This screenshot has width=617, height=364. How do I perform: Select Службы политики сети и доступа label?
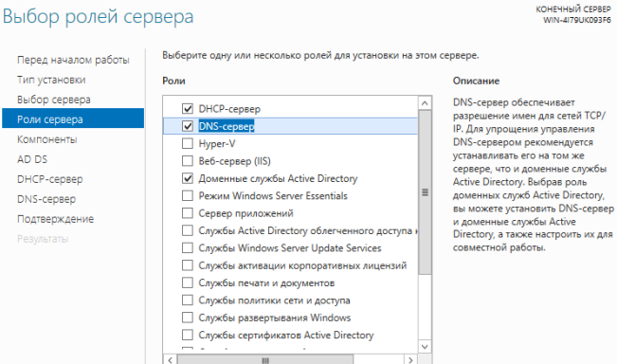(x=274, y=300)
